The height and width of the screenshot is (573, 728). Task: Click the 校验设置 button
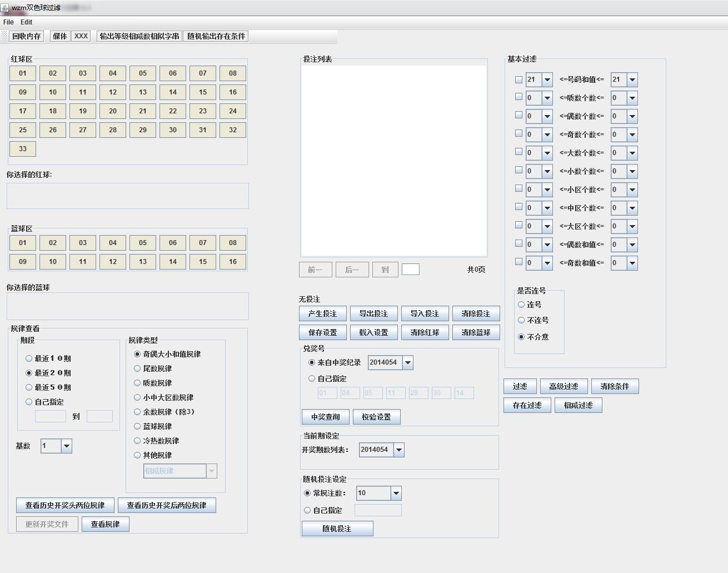(376, 417)
